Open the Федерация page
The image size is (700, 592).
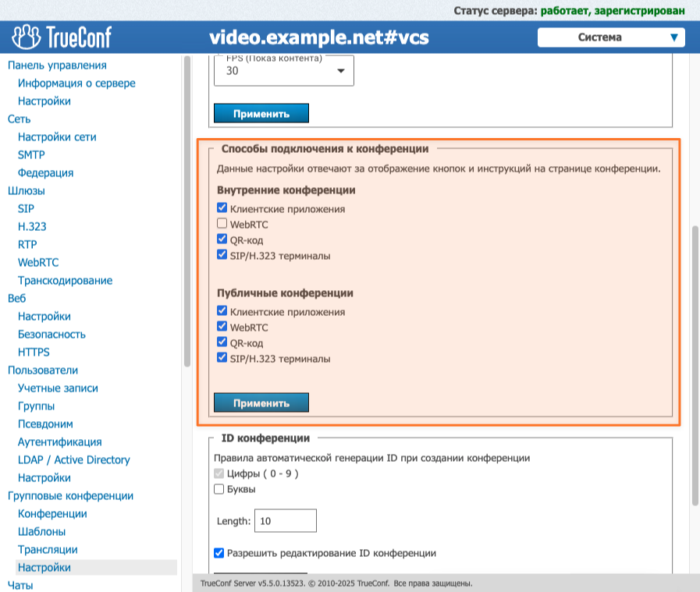click(45, 172)
